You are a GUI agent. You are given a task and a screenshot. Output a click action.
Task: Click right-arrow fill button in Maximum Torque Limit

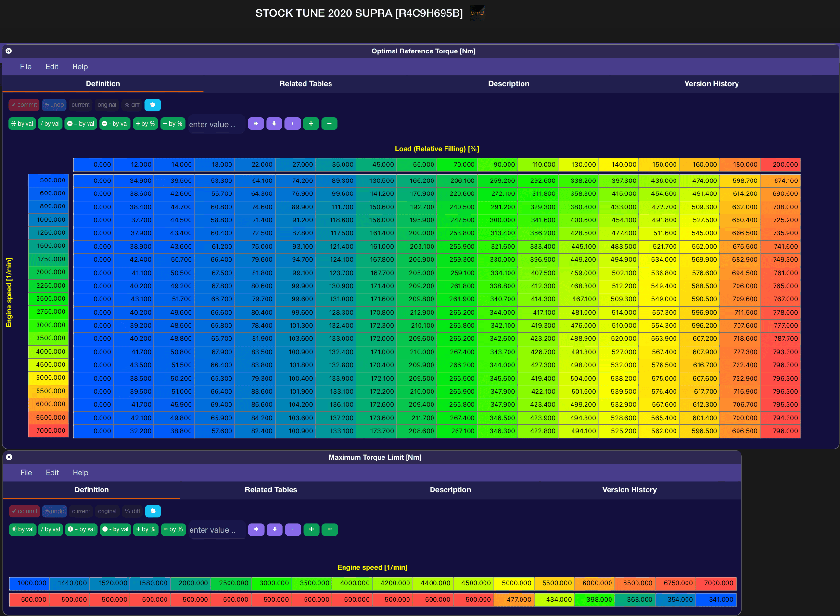click(256, 529)
